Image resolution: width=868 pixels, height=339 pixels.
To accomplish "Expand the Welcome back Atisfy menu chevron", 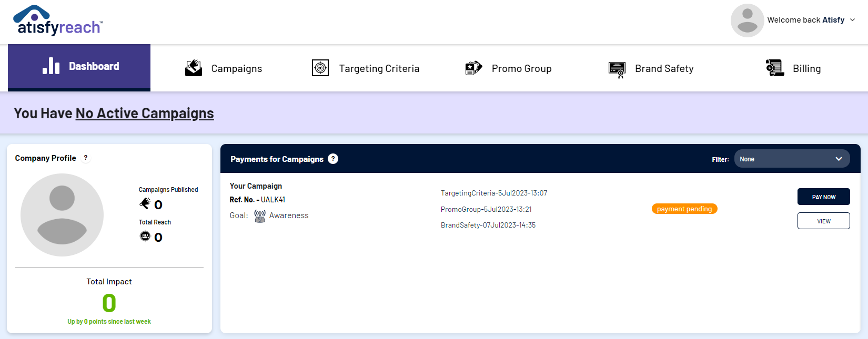I will click(x=852, y=20).
